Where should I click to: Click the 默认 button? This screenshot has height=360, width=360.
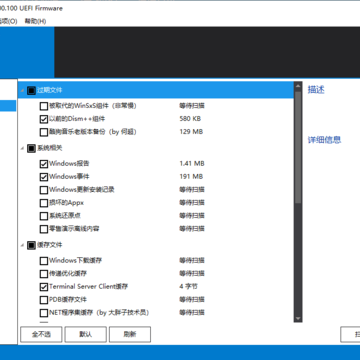[86, 334]
